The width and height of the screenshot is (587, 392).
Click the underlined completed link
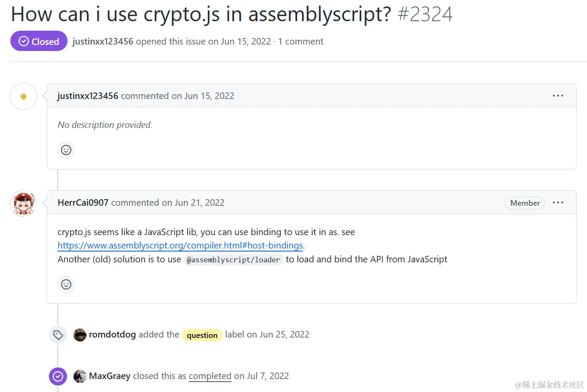click(210, 376)
